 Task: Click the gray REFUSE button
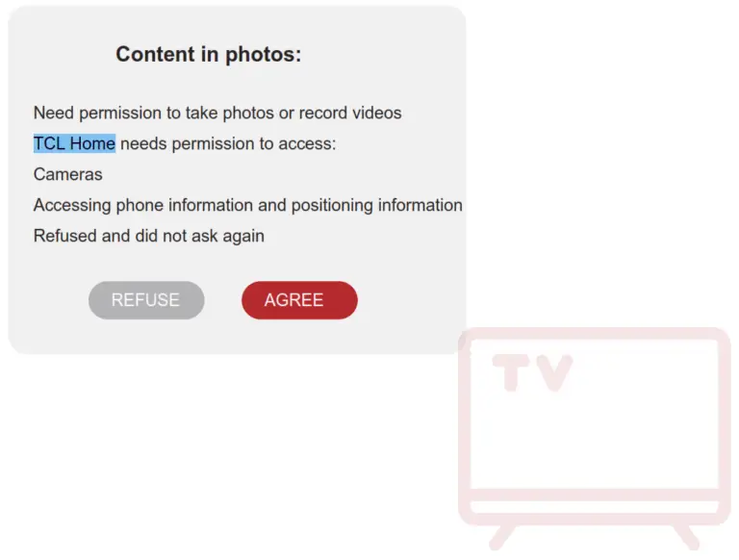pyautogui.click(x=146, y=300)
